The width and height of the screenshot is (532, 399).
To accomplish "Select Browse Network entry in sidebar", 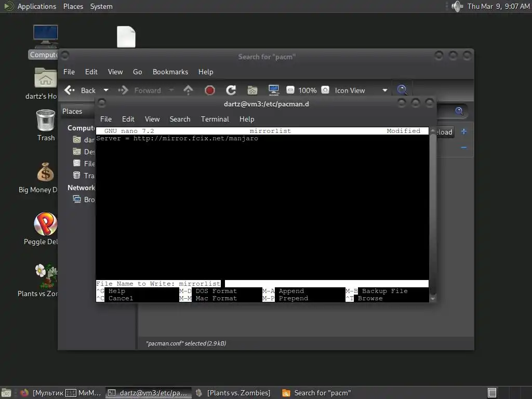I will 84,199.
